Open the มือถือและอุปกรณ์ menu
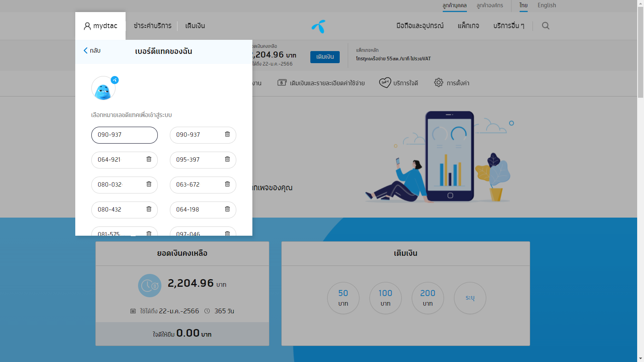This screenshot has width=644, height=362. (420, 26)
